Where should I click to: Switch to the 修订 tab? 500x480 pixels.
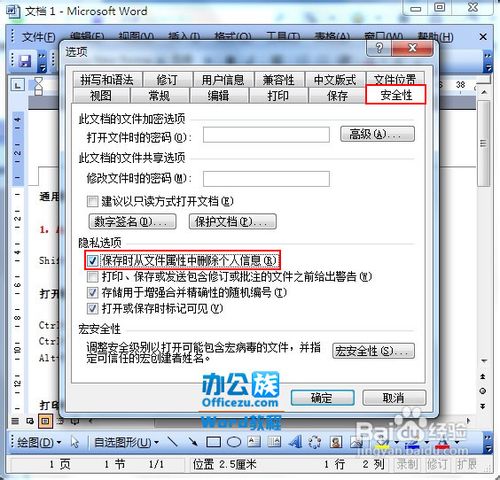(167, 80)
